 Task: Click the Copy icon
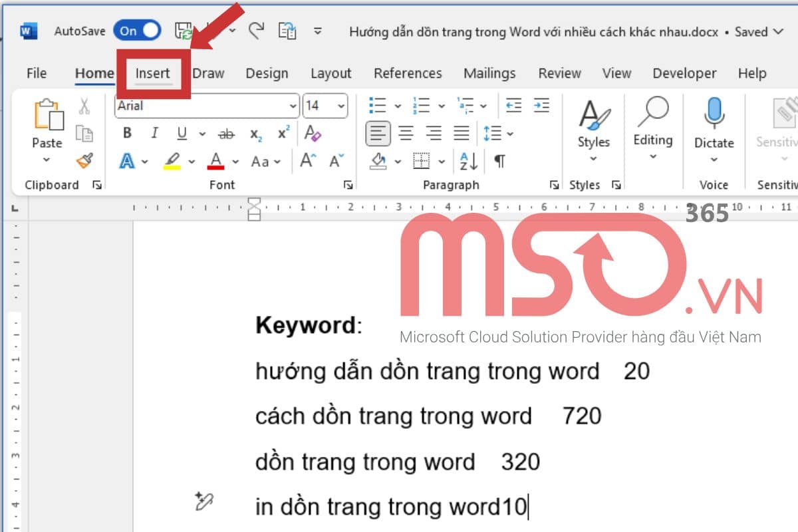point(84,133)
